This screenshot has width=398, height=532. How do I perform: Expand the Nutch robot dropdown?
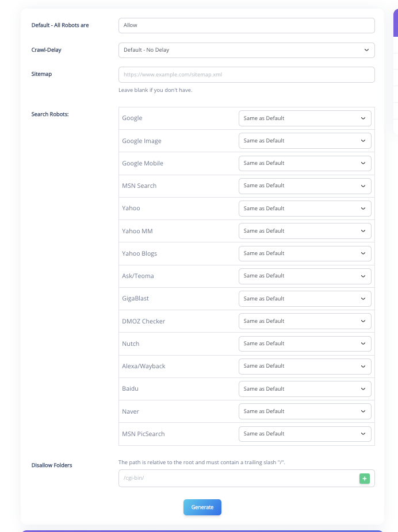305,344
